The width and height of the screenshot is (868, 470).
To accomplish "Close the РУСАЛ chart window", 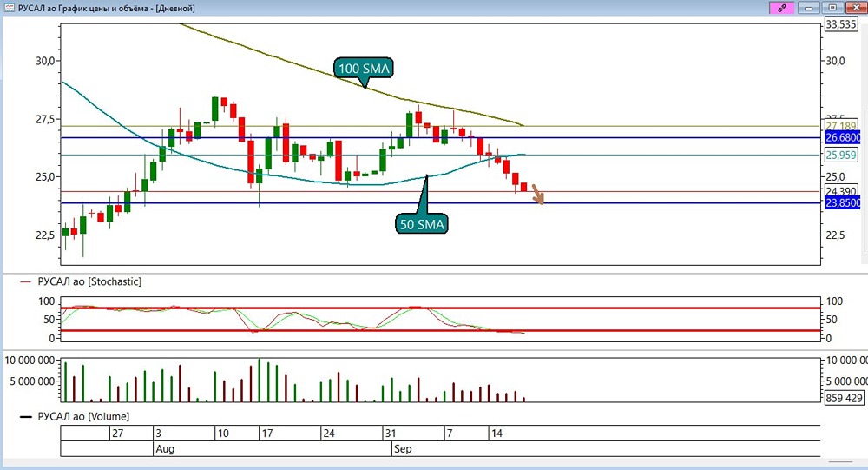I will pos(855,8).
